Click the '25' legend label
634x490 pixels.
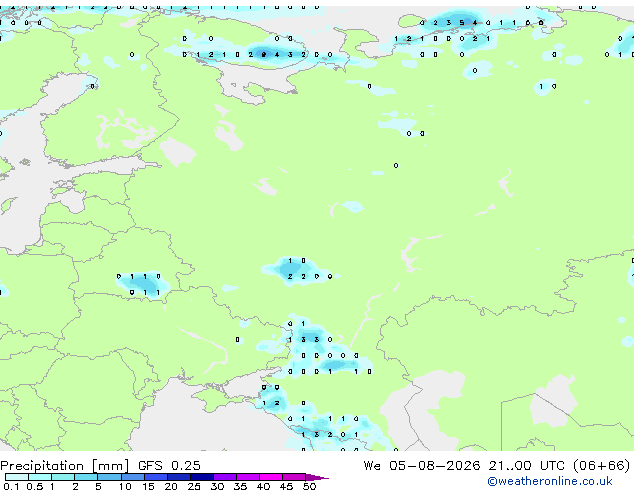click(194, 486)
